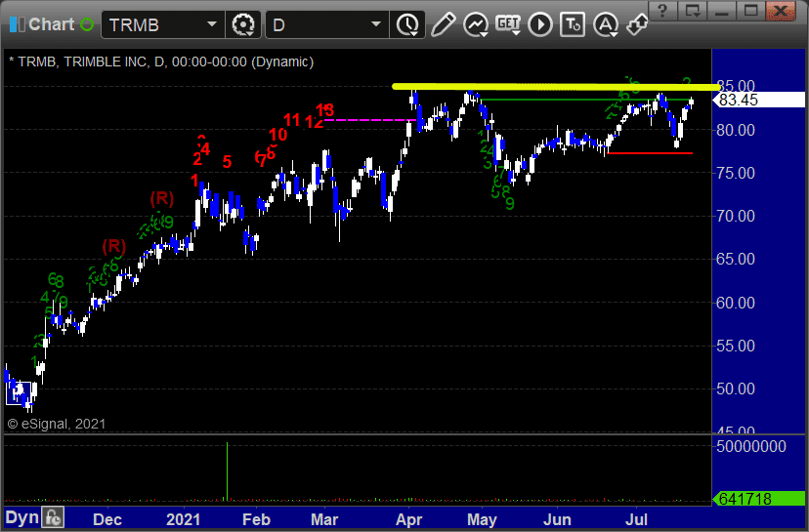Click the 85.00 price axis label
This screenshot has width=809, height=532.
735,86
